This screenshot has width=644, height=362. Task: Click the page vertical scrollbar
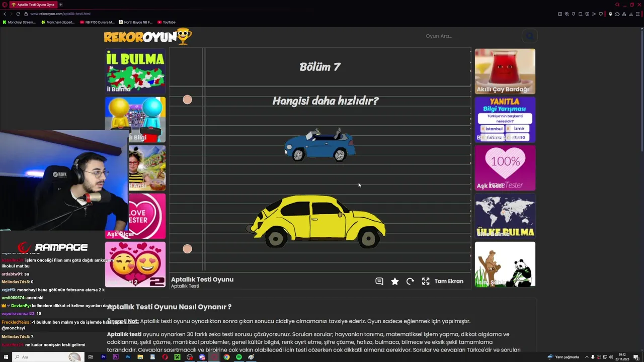pyautogui.click(x=642, y=90)
